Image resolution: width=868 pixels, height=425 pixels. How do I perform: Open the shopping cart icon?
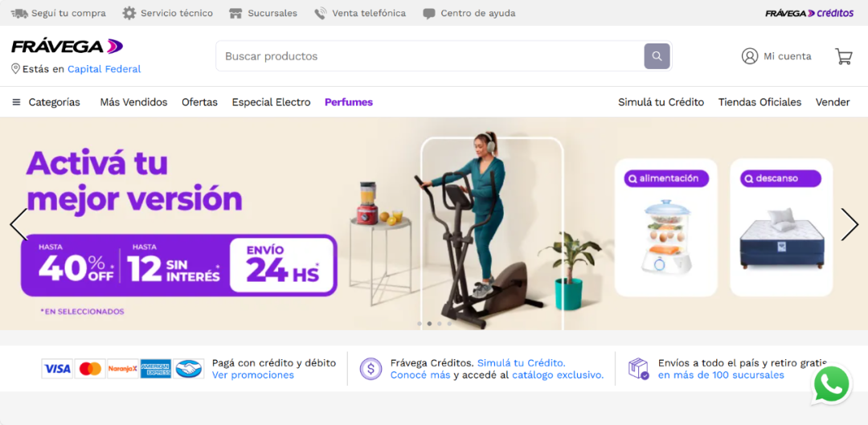pyautogui.click(x=844, y=56)
